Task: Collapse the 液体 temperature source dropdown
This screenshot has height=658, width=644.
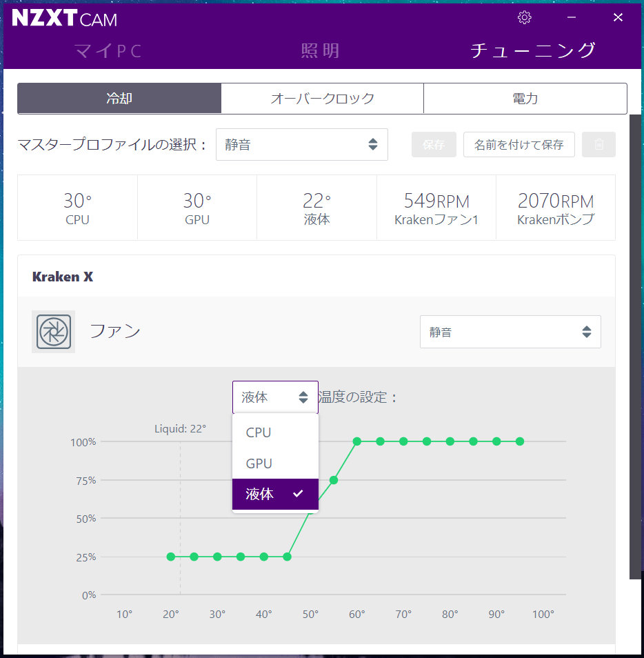Action: (x=275, y=397)
